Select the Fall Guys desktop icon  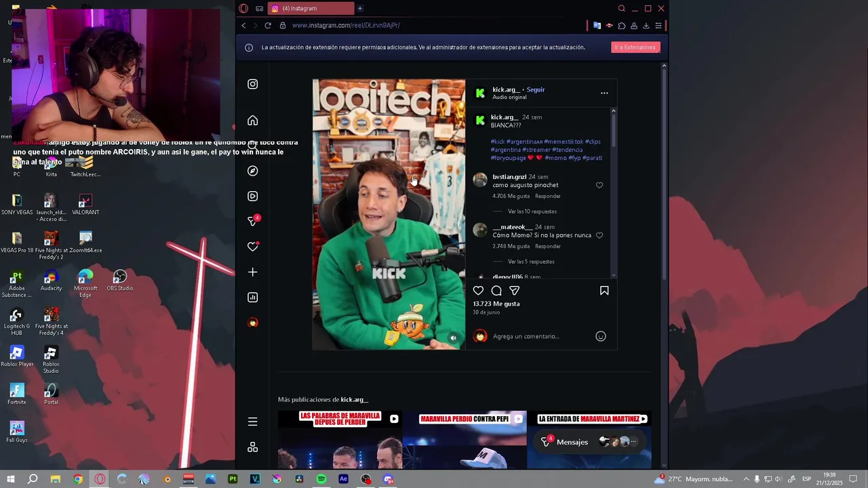click(16, 432)
